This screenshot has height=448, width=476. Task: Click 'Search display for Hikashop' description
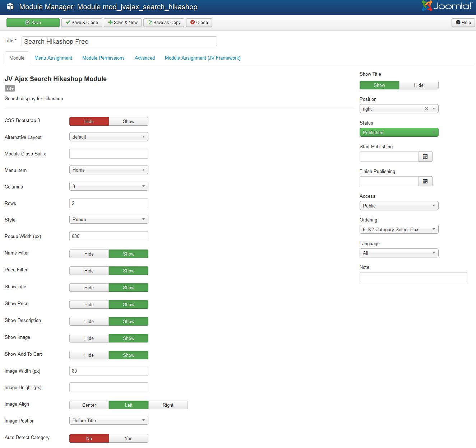[x=34, y=98]
